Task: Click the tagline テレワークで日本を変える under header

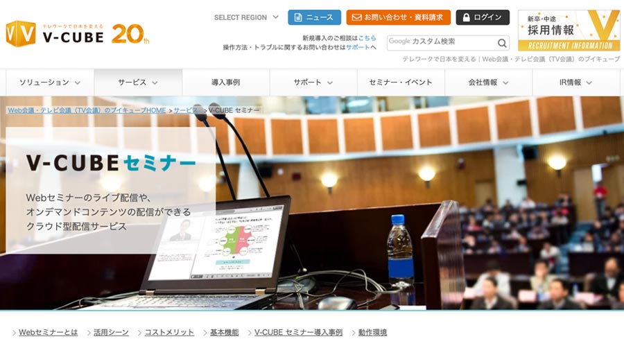Action: click(x=511, y=59)
